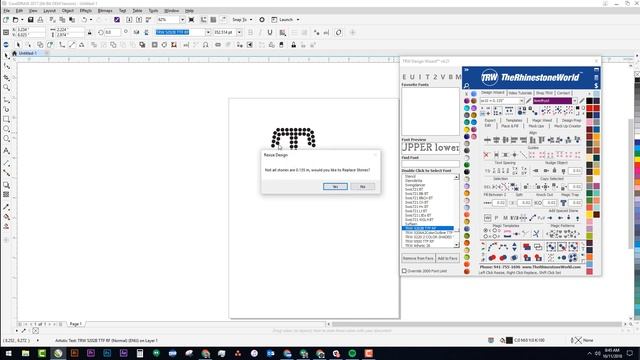Open the font name dropdown arrow
Viewport: 640px width, 360px height.
[x=208, y=32]
